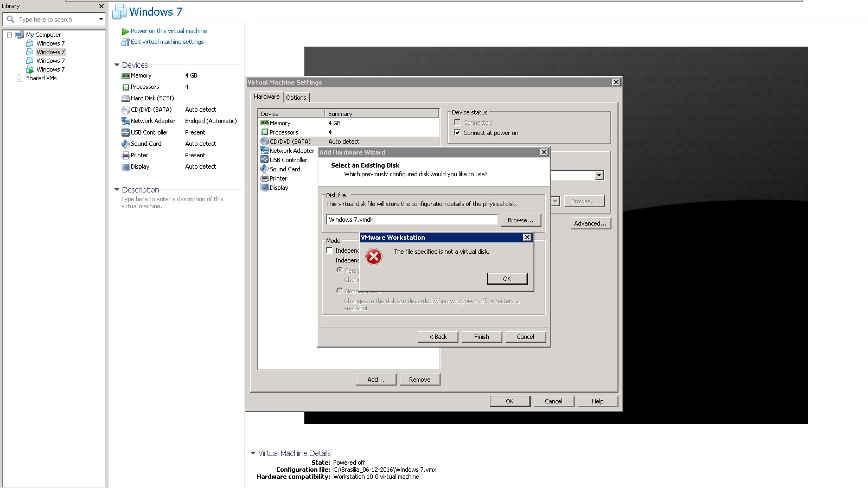Select the Persistent radio button

339,270
